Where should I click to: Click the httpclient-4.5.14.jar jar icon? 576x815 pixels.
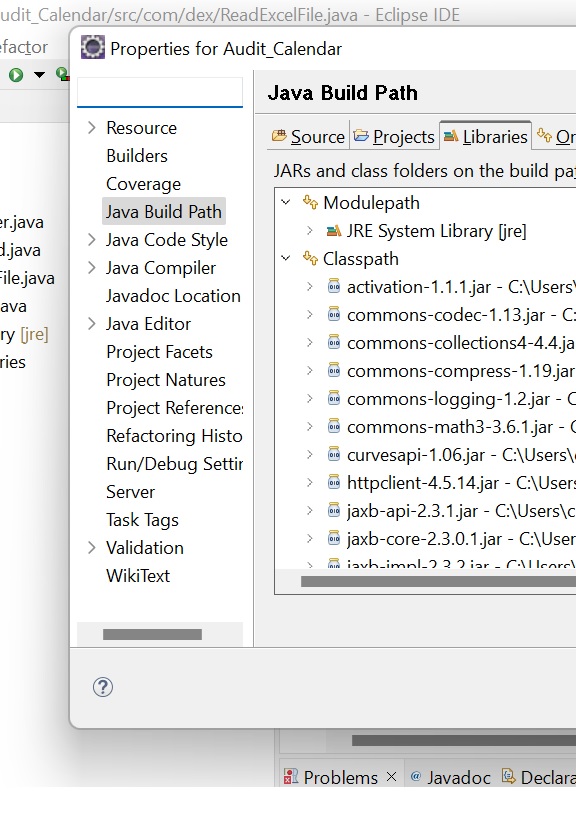tap(334, 483)
